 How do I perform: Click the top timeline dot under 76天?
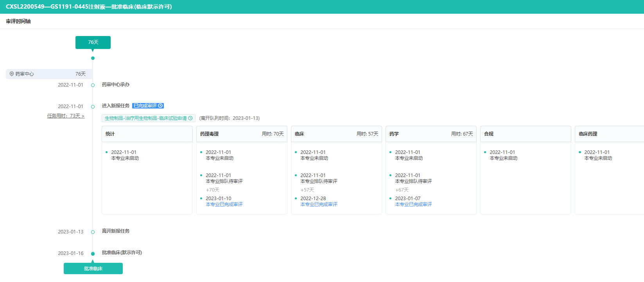tap(93, 58)
